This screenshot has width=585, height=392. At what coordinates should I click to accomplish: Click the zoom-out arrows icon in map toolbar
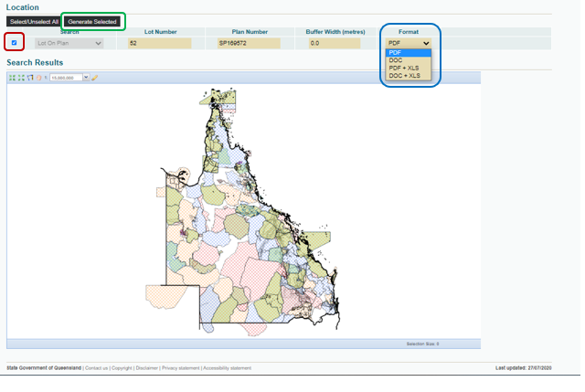point(21,78)
